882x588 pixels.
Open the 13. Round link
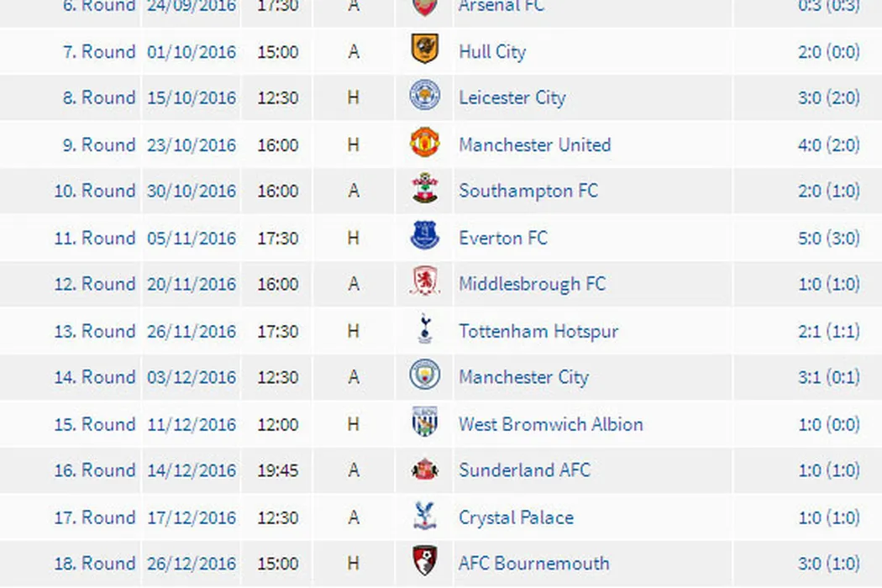(x=94, y=331)
